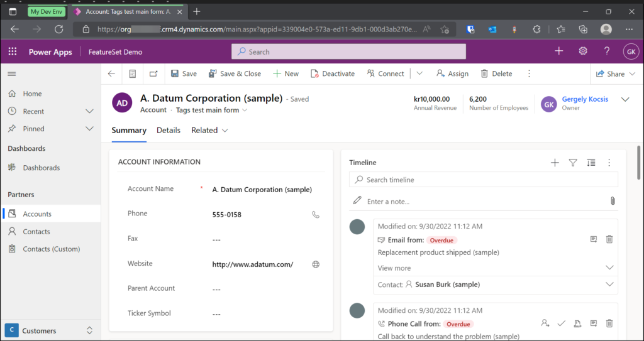Open record set icon in command bar
644x341 pixels.
point(132,74)
